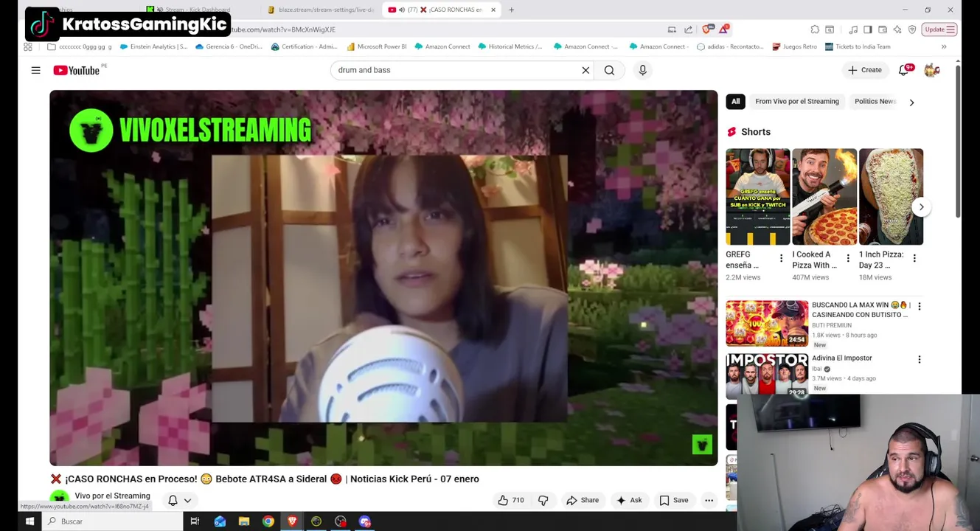Image resolution: width=980 pixels, height=531 pixels.
Task: Open Vivo por el Streaming channel link
Action: click(112, 496)
